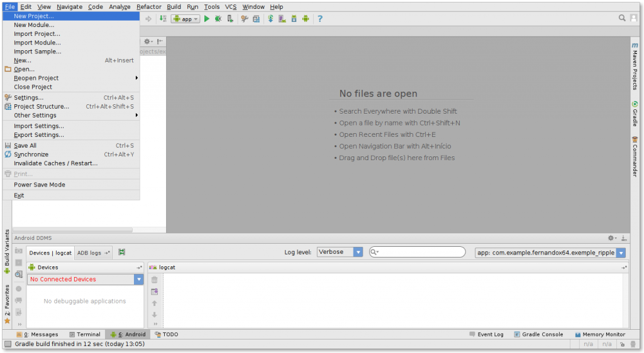This screenshot has width=644, height=353.
Task: Toggle tool window bars at bottom-left corner
Action: coord(8,344)
